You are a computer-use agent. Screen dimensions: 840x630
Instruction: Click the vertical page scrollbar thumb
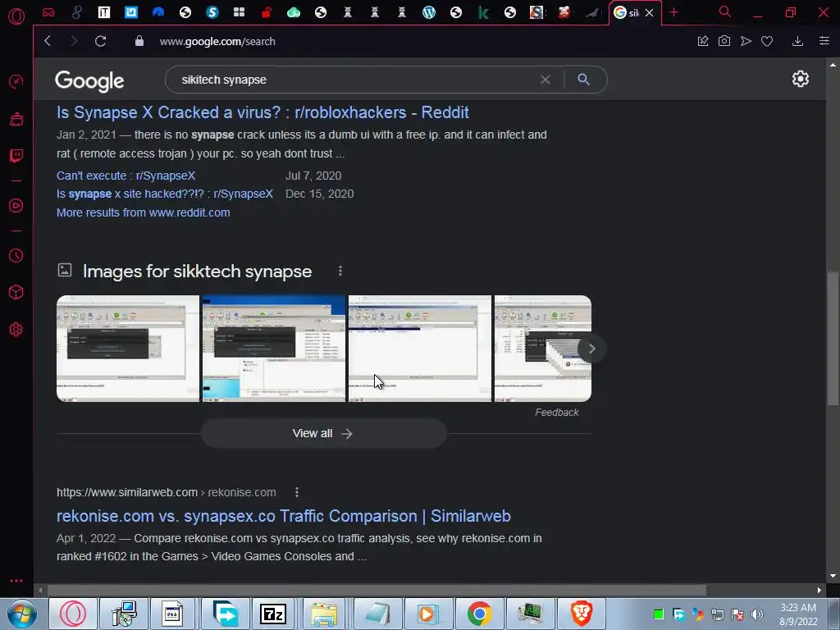point(832,339)
